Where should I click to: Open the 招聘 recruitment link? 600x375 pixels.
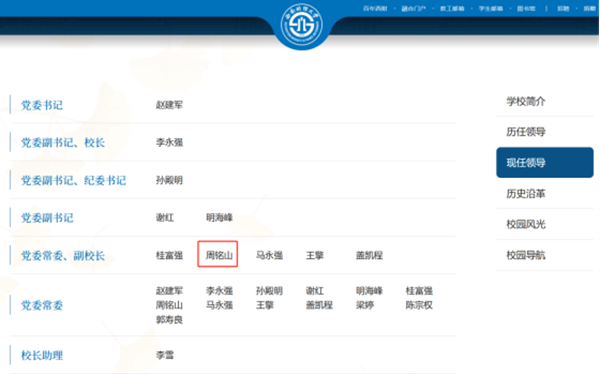(563, 8)
